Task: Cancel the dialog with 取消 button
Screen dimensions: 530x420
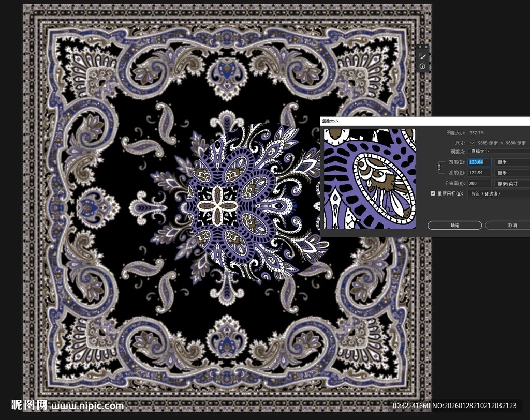Action: pyautogui.click(x=508, y=226)
